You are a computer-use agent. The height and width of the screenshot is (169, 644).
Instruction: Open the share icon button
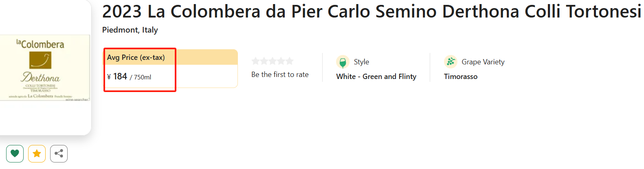tap(59, 154)
